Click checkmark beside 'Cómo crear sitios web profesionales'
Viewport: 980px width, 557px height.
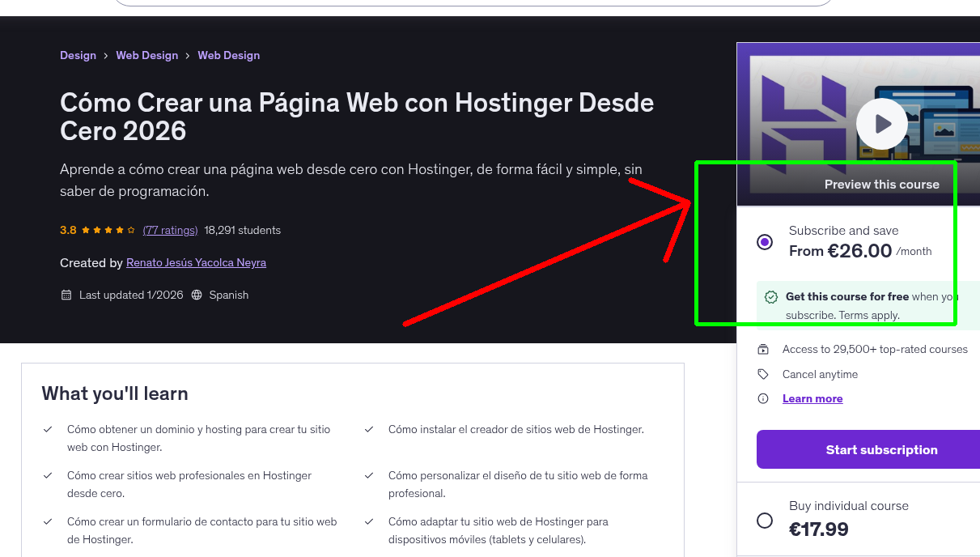48,475
